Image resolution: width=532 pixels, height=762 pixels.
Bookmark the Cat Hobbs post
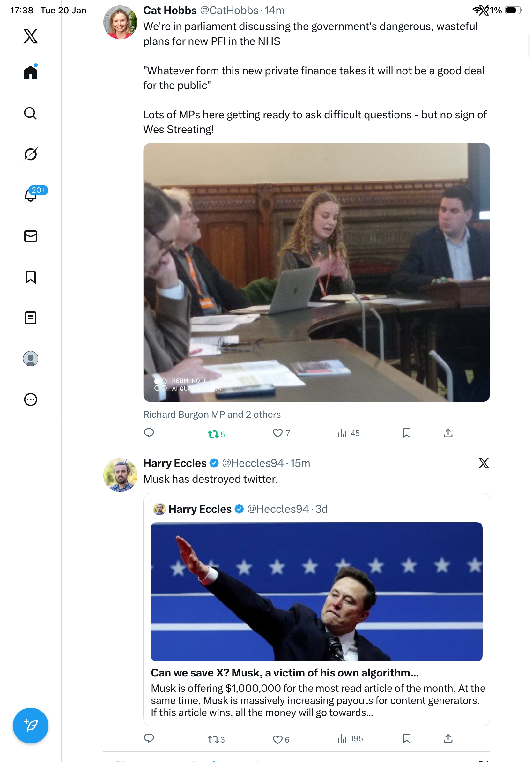click(x=407, y=433)
